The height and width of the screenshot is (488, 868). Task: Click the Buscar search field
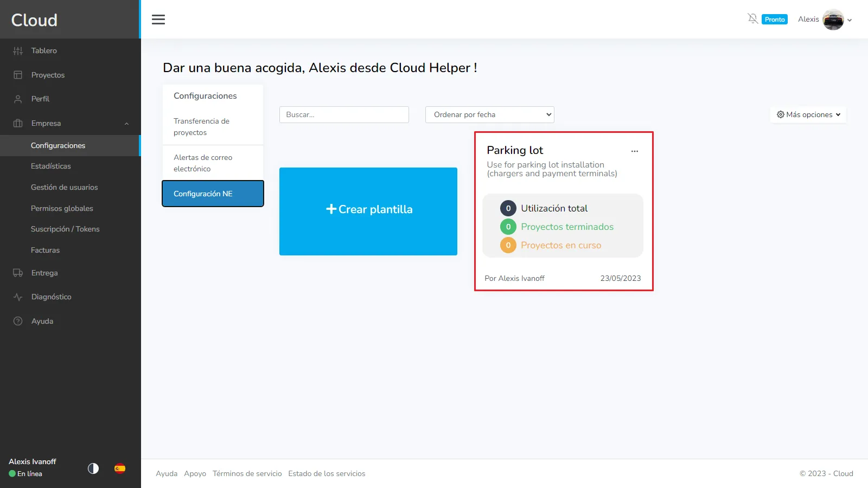(344, 114)
